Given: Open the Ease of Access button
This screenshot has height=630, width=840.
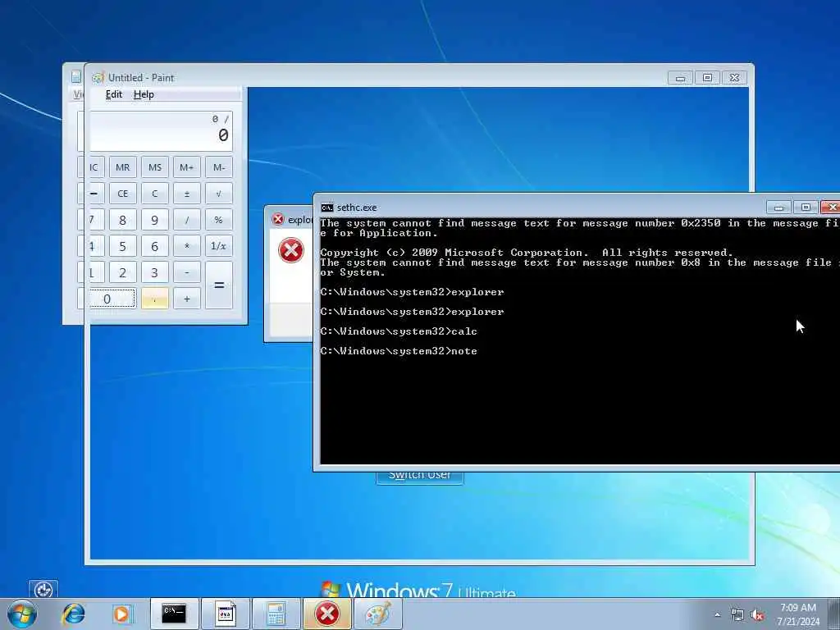Looking at the screenshot, I should click(43, 589).
